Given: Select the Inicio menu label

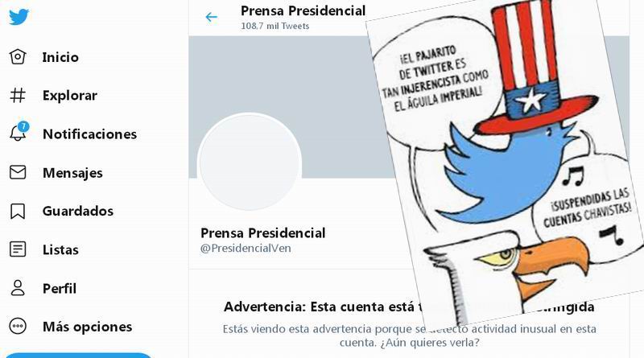Looking at the screenshot, I should click(60, 57).
